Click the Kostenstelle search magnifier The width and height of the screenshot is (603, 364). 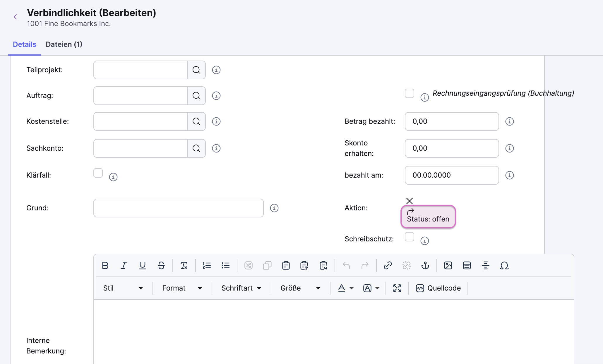196,121
